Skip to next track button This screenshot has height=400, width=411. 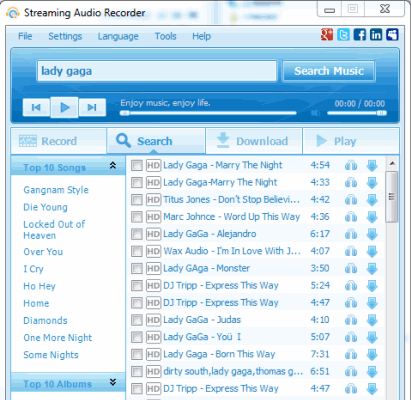coord(92,107)
